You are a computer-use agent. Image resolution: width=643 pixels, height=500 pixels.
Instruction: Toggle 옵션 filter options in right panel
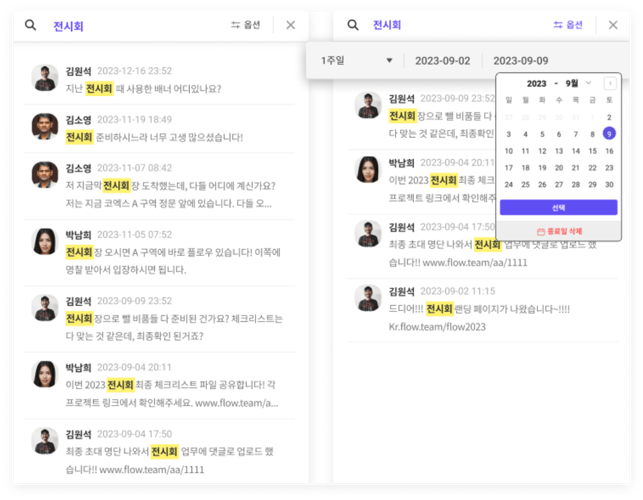(x=567, y=25)
